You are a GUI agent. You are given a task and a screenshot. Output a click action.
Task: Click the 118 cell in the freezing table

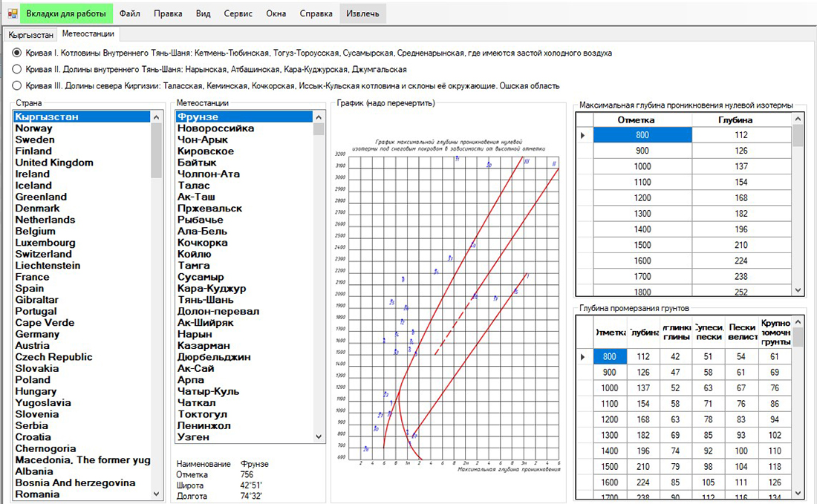775,466
